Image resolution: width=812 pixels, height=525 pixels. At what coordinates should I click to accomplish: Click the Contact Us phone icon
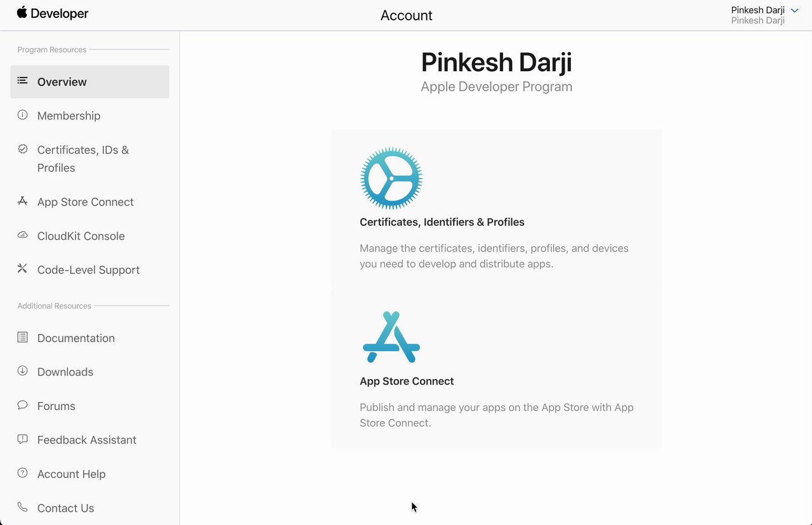[22, 507]
